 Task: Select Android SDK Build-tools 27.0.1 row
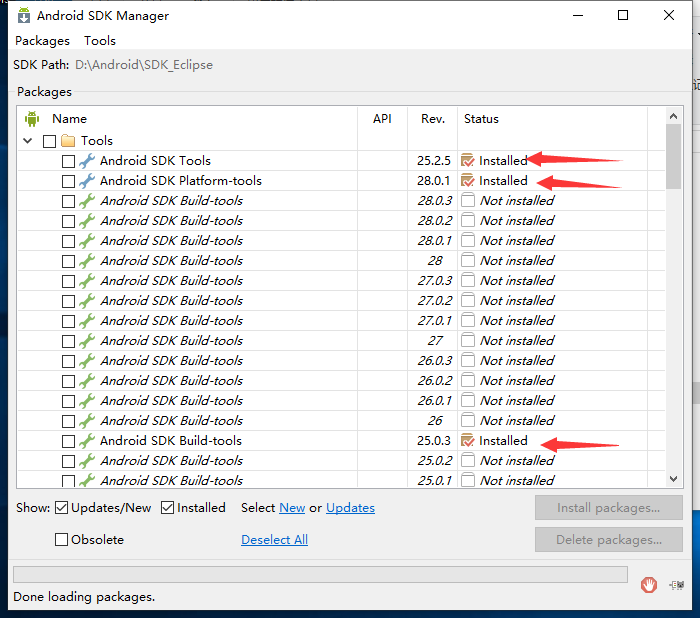341,321
